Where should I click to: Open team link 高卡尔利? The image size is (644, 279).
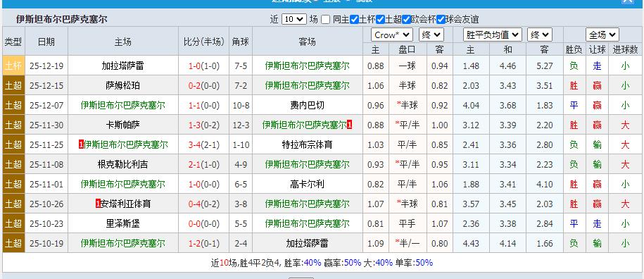pos(307,184)
